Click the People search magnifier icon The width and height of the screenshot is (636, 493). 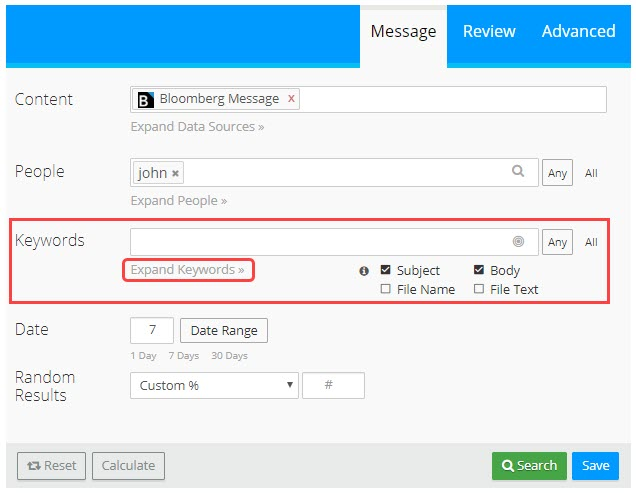[518, 172]
